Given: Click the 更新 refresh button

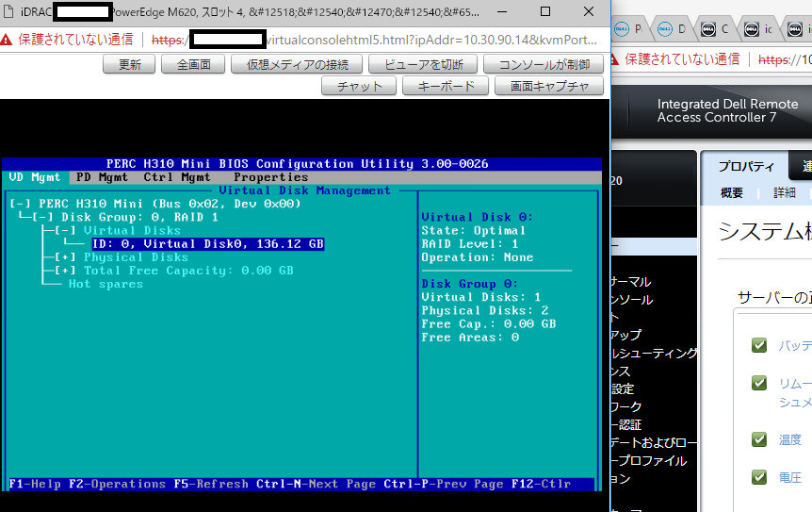Looking at the screenshot, I should pyautogui.click(x=129, y=64).
